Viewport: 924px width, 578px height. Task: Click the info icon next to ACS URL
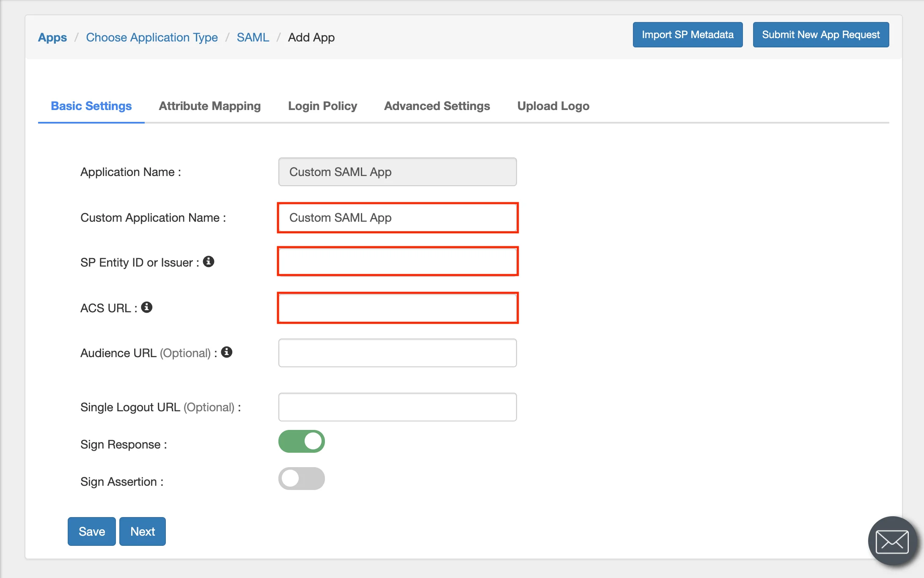click(147, 307)
